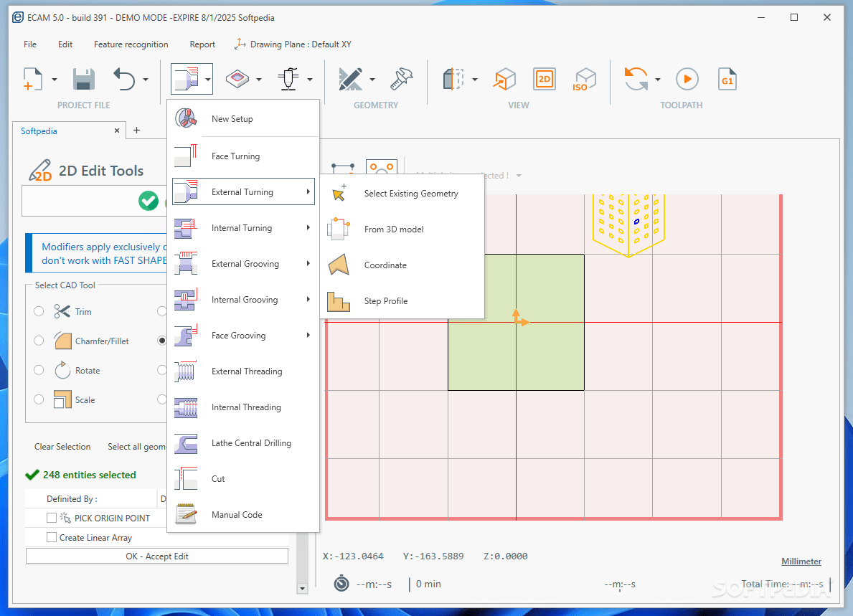Open Internal Grooving submenu
This screenshot has width=853, height=616.
[x=243, y=300]
